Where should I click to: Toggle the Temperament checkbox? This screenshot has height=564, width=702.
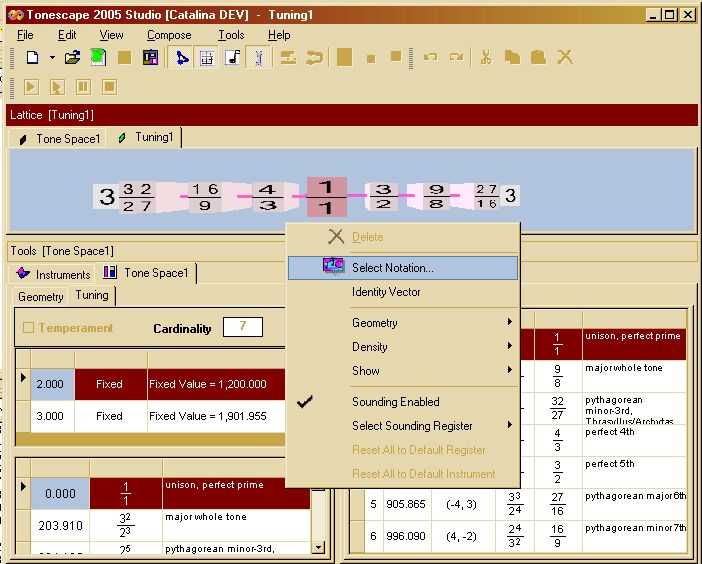pos(28,328)
